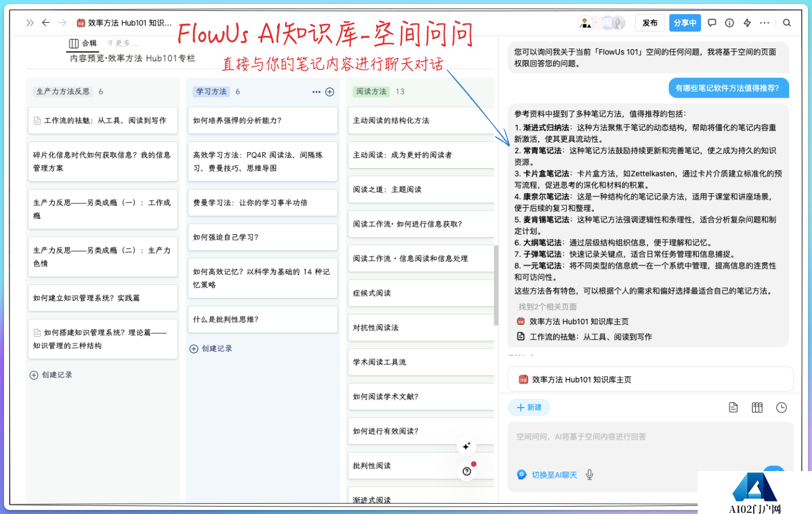Click the board vertical scrollbar
Screen dimensions: 812x514
[x=496, y=285]
